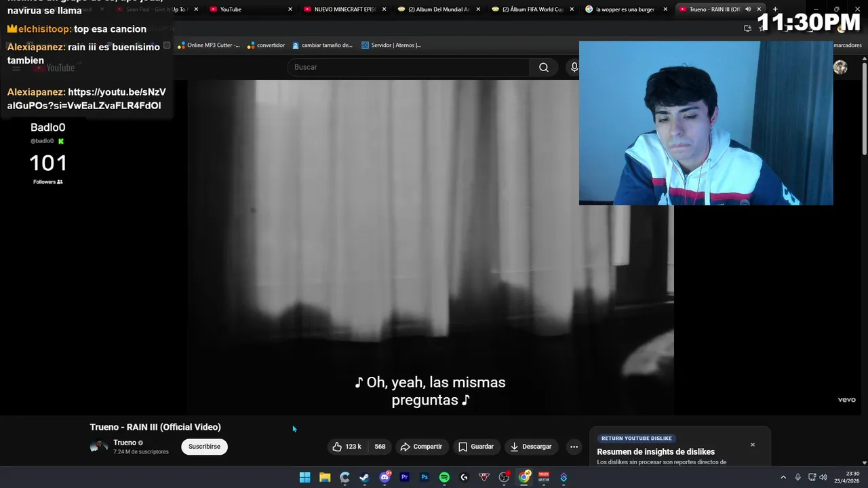Close the la wopper es una burger tab

[665, 9]
